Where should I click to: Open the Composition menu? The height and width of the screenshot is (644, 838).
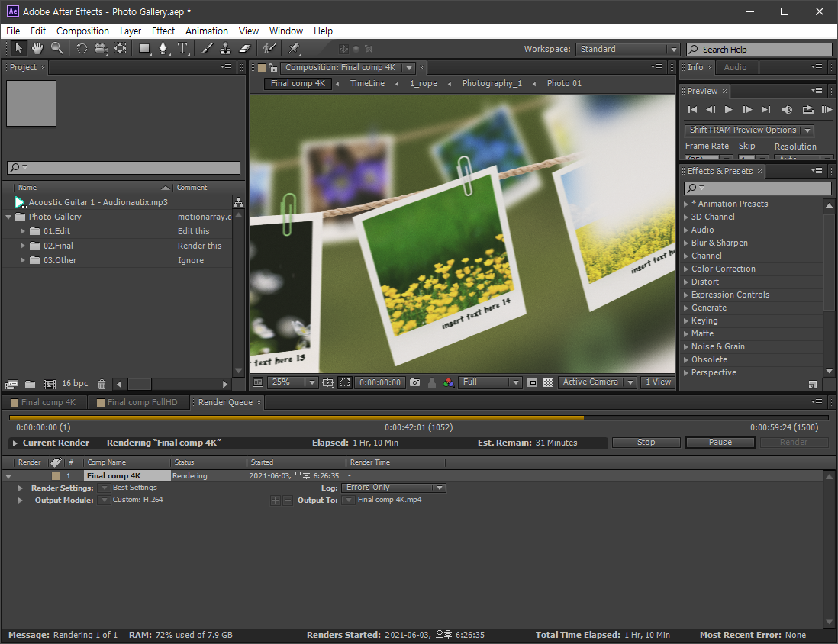pos(82,31)
